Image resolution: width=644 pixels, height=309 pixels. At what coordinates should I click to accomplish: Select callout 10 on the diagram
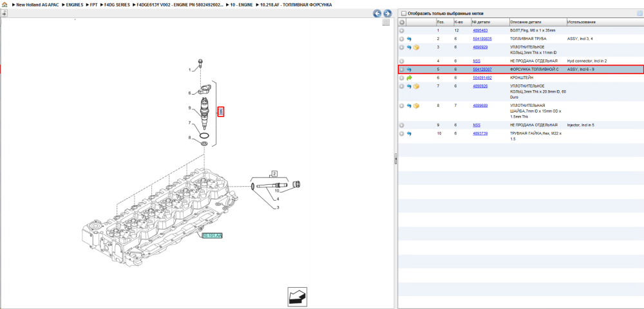pyautogui.click(x=276, y=191)
